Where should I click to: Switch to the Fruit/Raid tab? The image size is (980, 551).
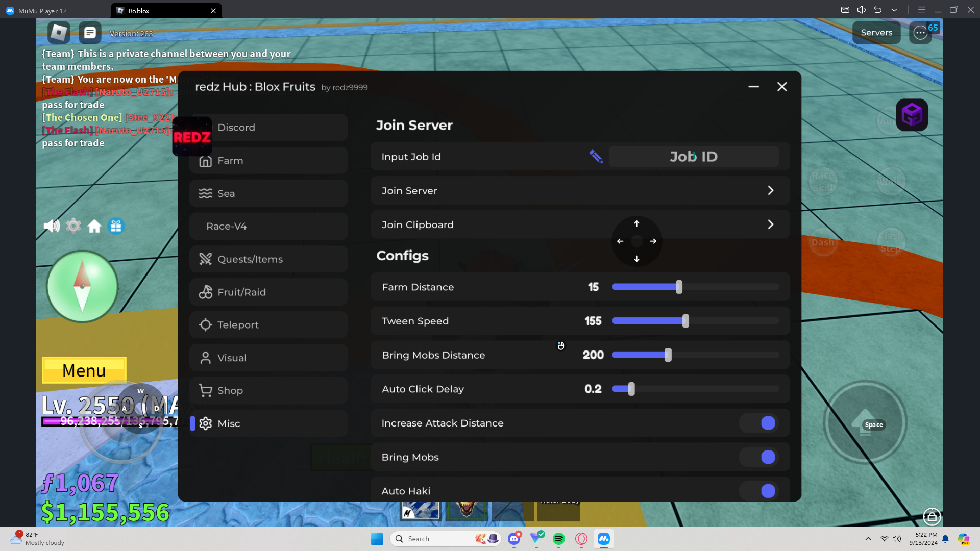click(268, 292)
